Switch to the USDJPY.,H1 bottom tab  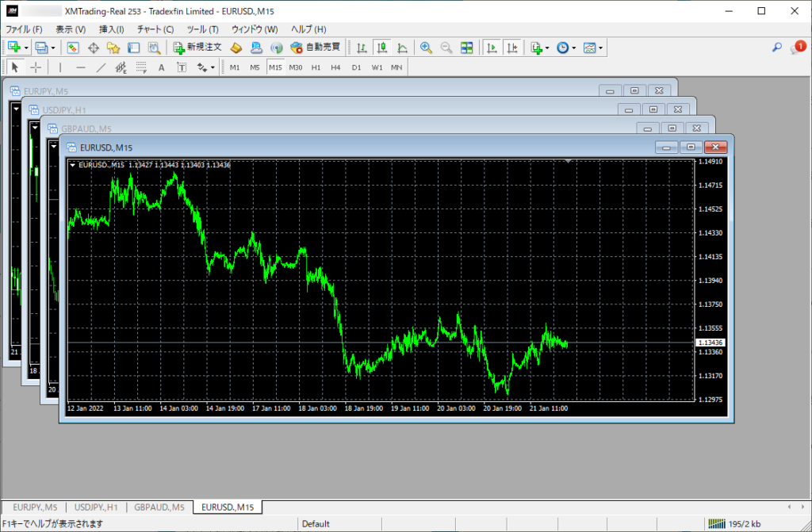(x=96, y=507)
